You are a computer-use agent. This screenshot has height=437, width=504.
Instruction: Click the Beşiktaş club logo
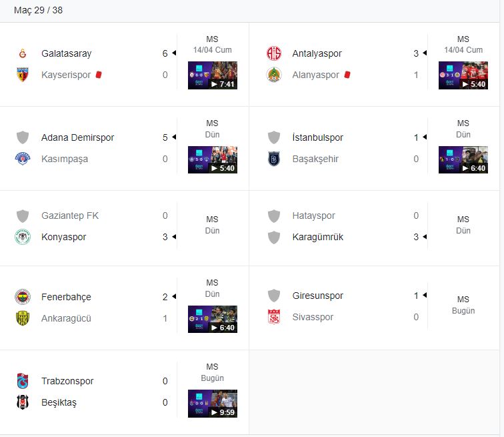tap(23, 402)
